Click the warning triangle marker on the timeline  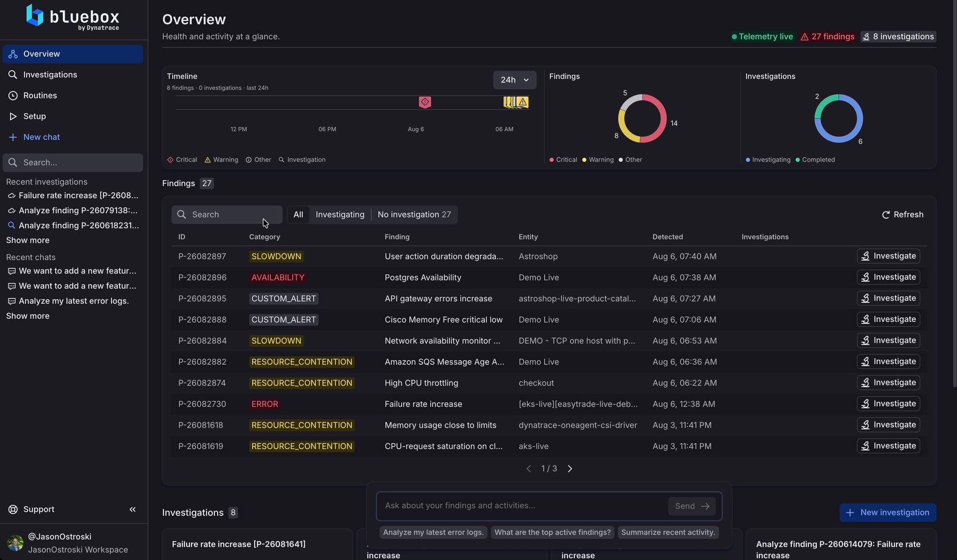pos(523,102)
